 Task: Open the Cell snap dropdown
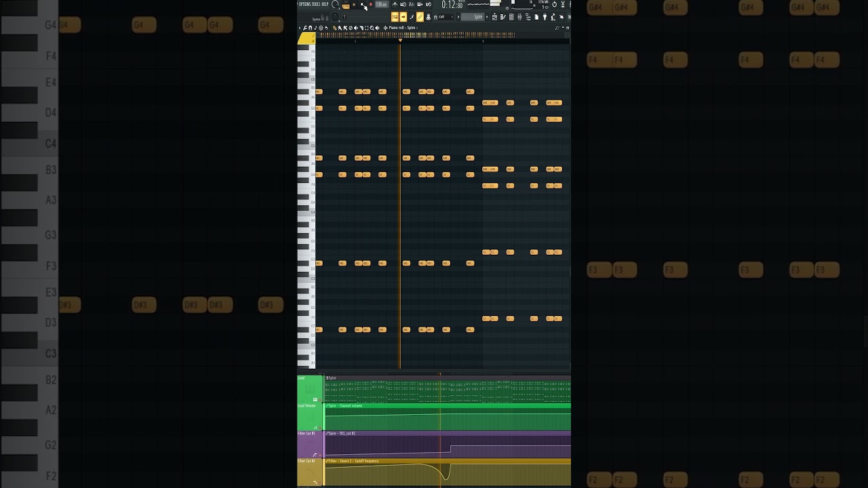click(446, 17)
